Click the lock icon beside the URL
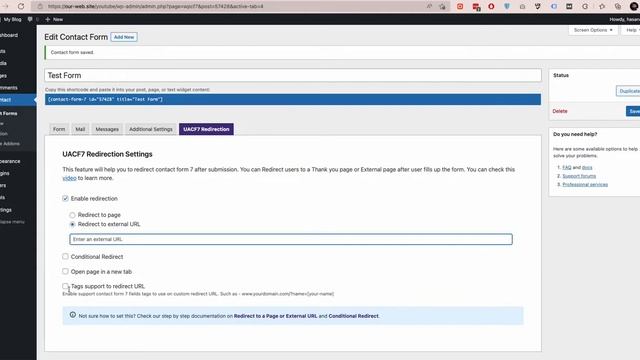Screen dimensions: 640x360 click(x=40, y=6)
